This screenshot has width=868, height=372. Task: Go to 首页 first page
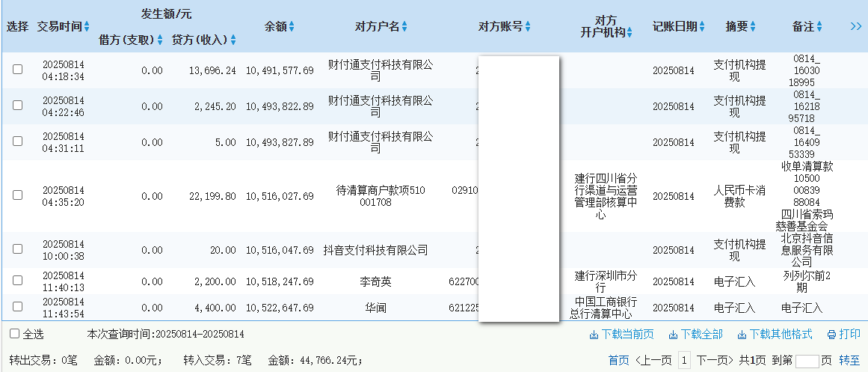point(619,360)
